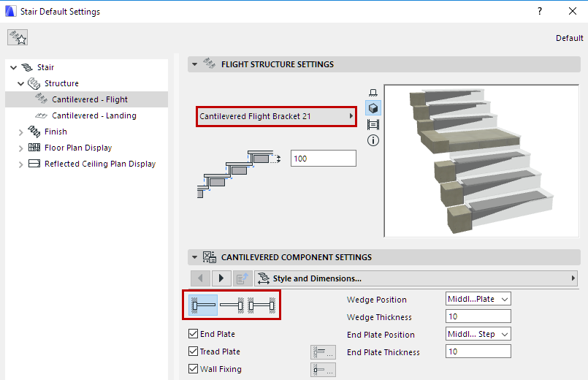Screen dimensions: 588x380
Task: Click the 100 offset value field
Action: 324,159
